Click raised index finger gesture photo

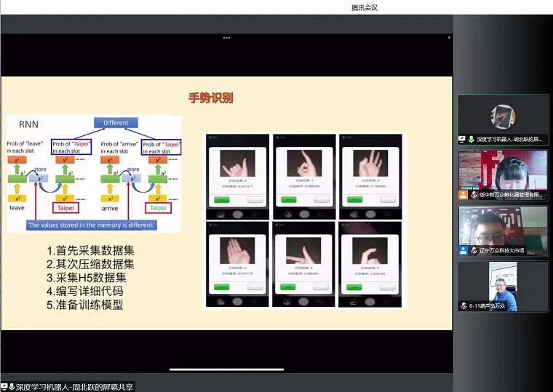coord(304,163)
